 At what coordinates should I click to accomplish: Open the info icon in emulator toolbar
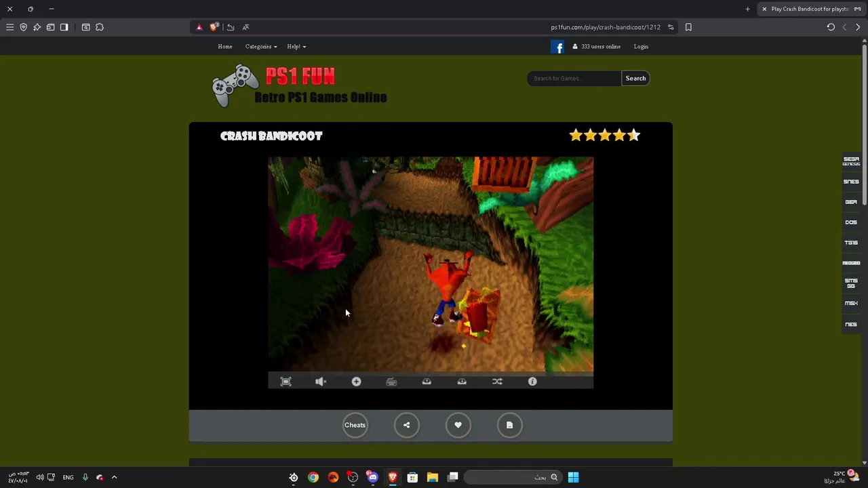pyautogui.click(x=532, y=382)
